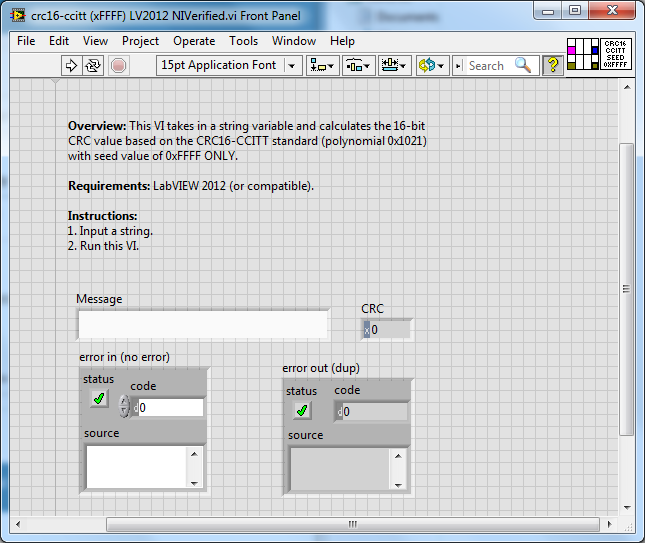Click the Run Continuously button
The image size is (645, 543).
[93, 65]
